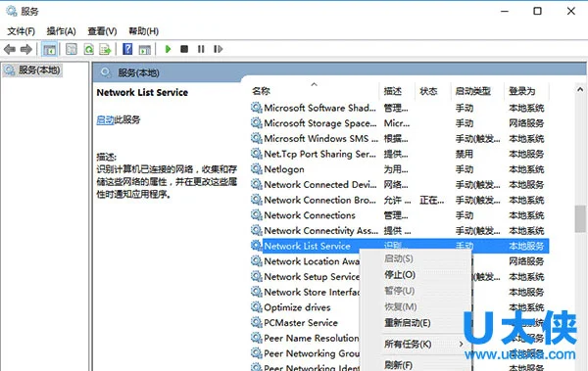This screenshot has width=588, height=371.
Task: Click 服务(本地) header in the detail pane
Action: (x=139, y=72)
